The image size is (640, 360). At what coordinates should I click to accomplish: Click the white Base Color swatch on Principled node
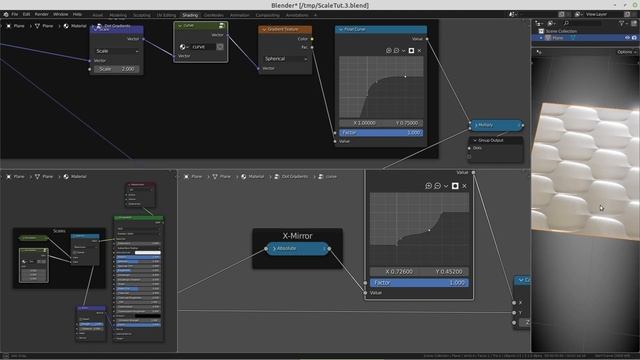click(147, 253)
